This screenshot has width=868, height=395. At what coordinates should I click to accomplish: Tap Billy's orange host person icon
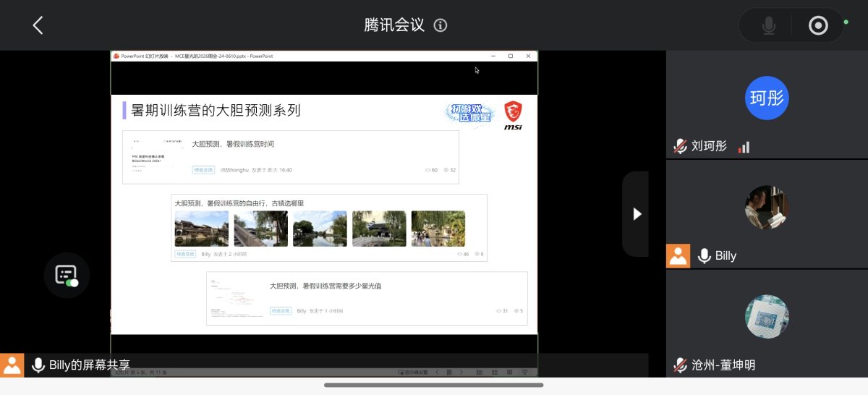[678, 255]
